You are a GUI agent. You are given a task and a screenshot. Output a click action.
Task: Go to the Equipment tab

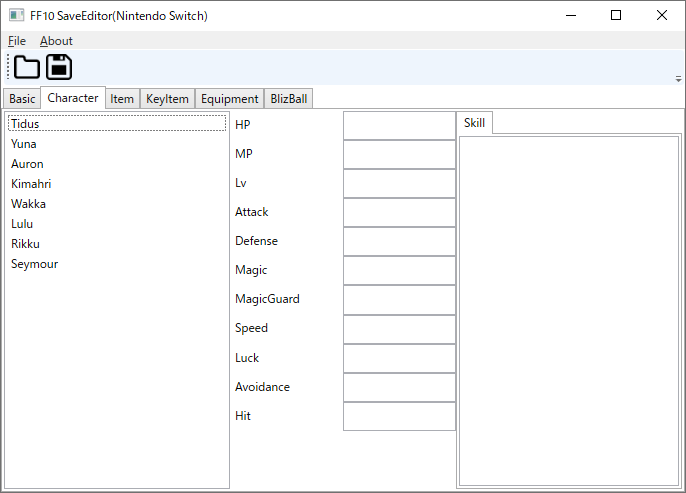(230, 99)
